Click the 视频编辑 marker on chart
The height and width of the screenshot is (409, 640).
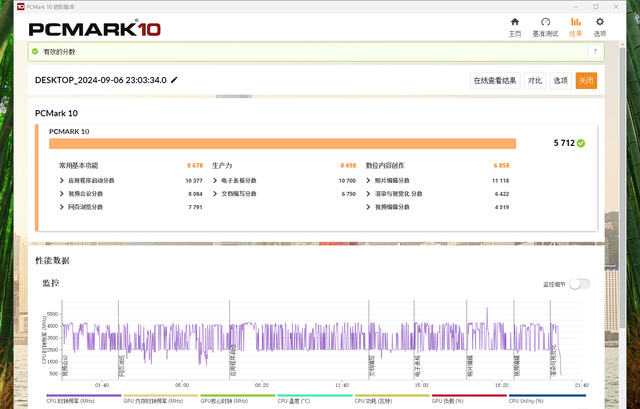tap(517, 366)
